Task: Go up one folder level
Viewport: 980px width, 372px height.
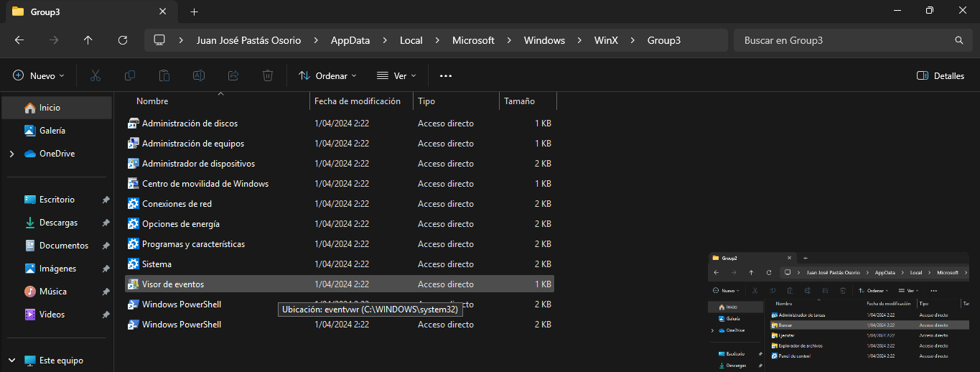Action: coord(88,40)
